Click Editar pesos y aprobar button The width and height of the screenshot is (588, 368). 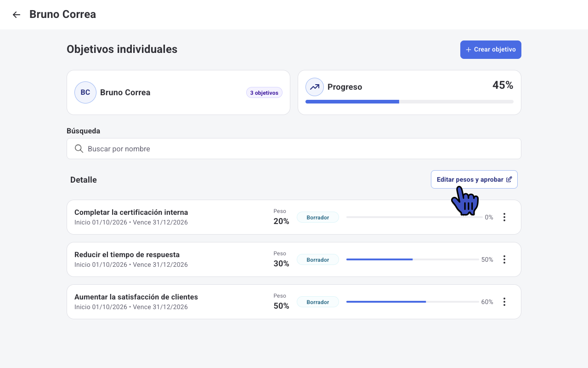pos(474,179)
